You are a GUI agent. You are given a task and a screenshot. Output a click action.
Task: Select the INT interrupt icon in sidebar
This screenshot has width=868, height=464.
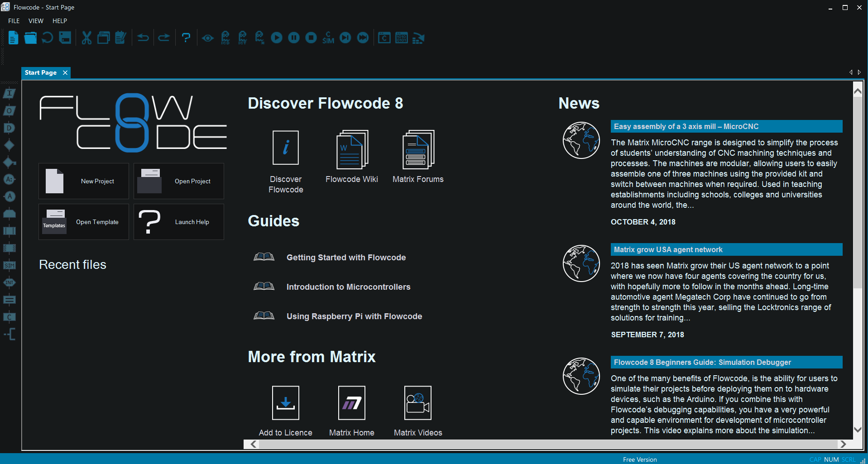click(x=10, y=282)
